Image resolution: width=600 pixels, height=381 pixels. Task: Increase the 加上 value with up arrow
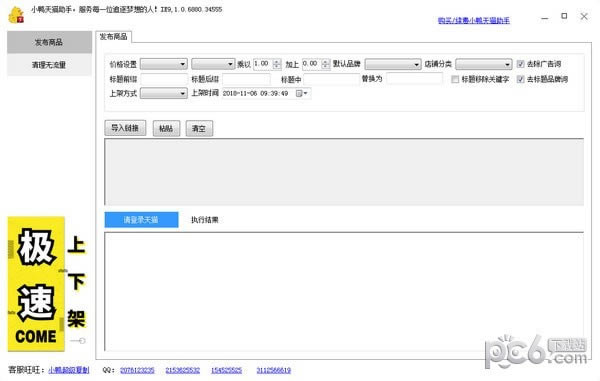pos(326,62)
